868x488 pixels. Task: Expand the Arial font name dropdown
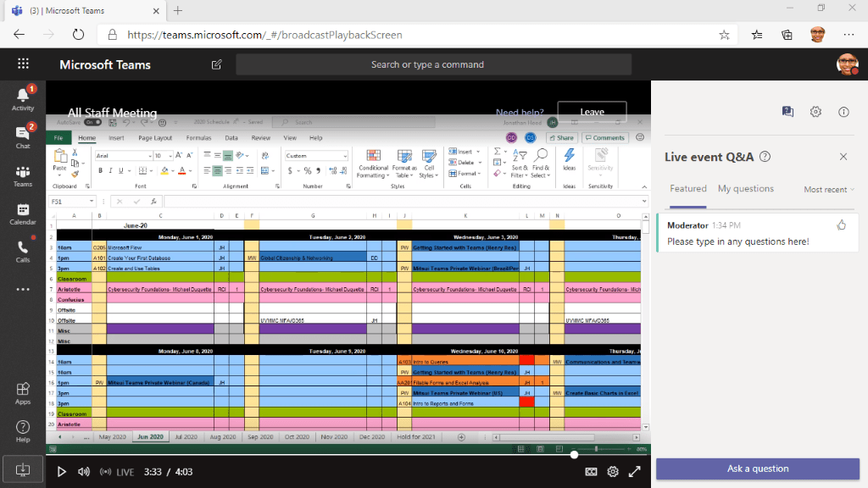[149, 156]
